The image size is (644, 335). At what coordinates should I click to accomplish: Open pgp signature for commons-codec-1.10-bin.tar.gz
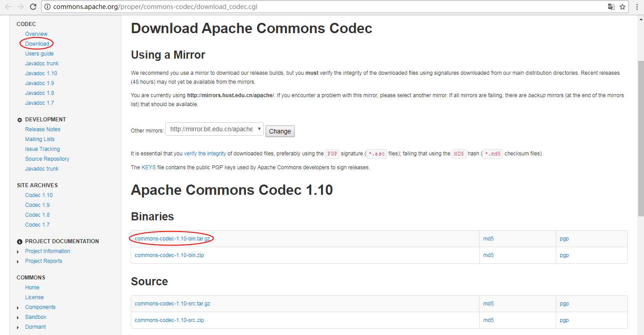pos(564,239)
